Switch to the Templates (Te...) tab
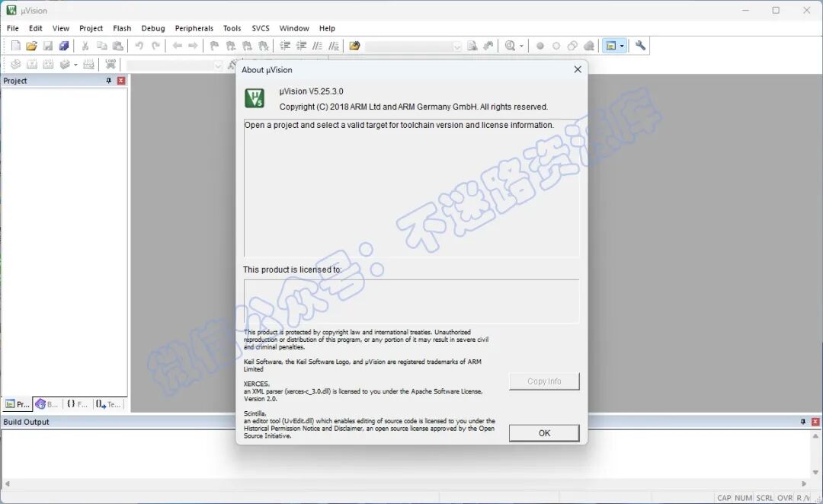Image resolution: width=823 pixels, height=504 pixels. 108,404
